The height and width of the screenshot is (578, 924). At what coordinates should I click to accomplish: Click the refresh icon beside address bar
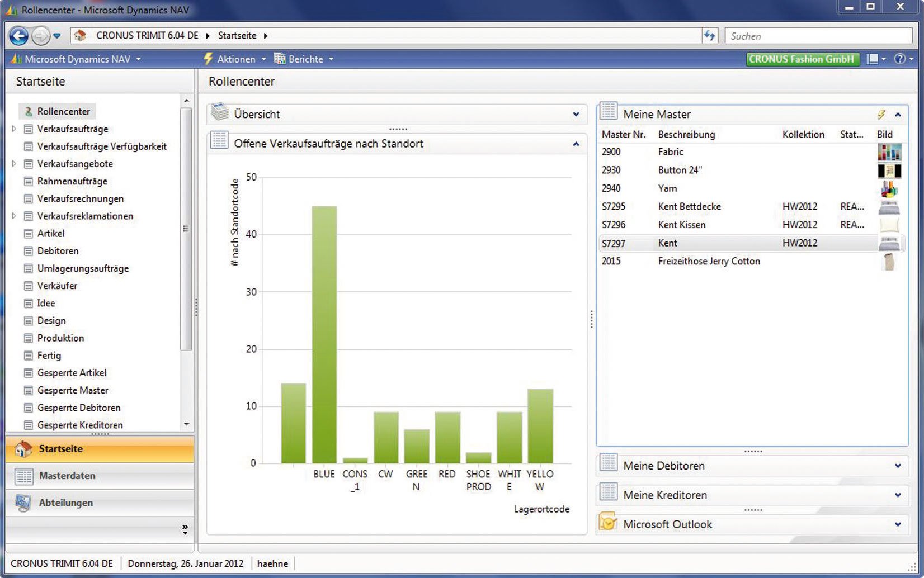click(710, 36)
